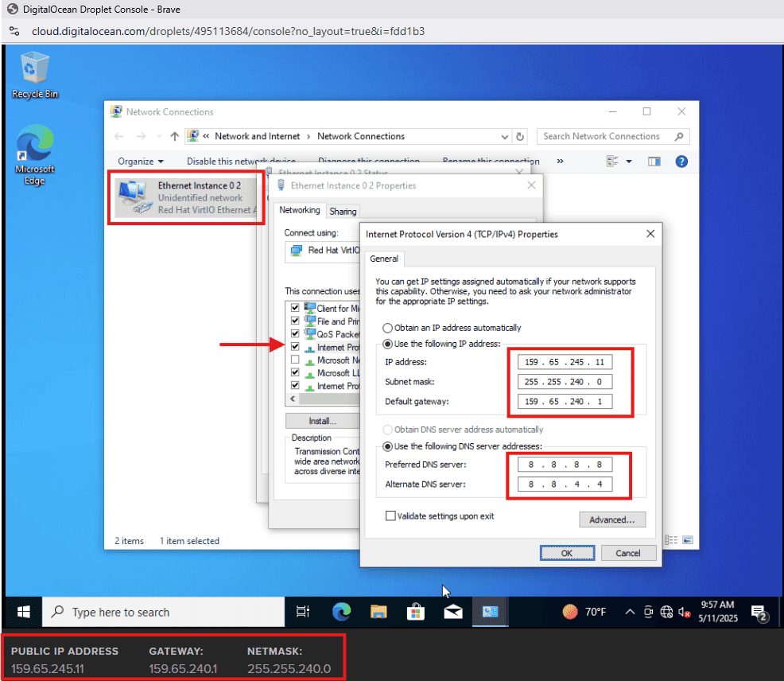Open Mail app from taskbar

453,612
